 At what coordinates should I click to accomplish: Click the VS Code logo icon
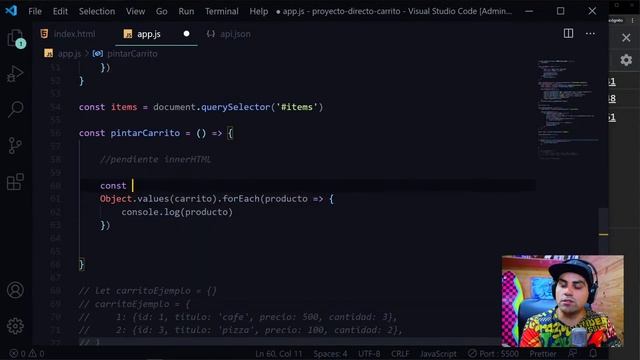(11, 11)
